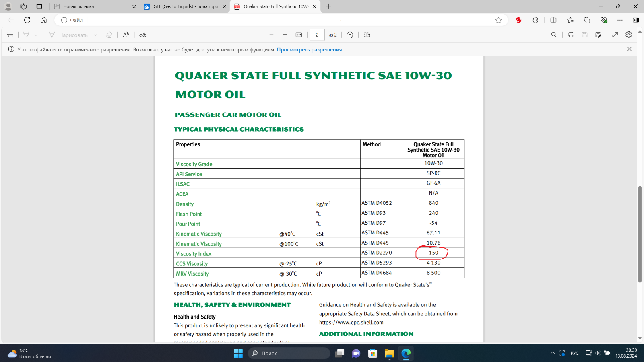Viewport: 644px width, 362px height.
Task: Select the highlight marker tool
Action: point(26,35)
